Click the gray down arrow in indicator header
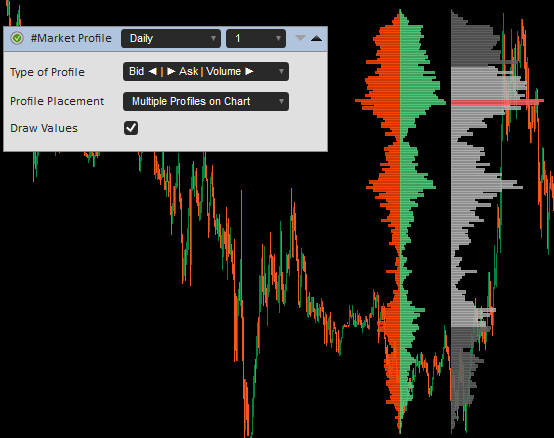The width and height of the screenshot is (554, 438). (x=300, y=38)
